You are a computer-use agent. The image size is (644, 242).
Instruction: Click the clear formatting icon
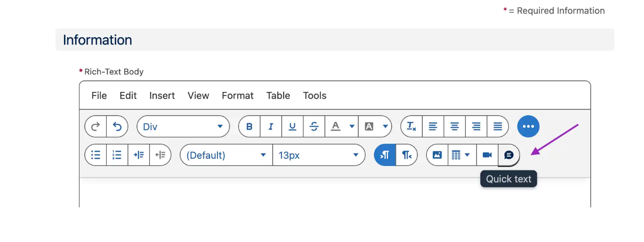tap(411, 127)
